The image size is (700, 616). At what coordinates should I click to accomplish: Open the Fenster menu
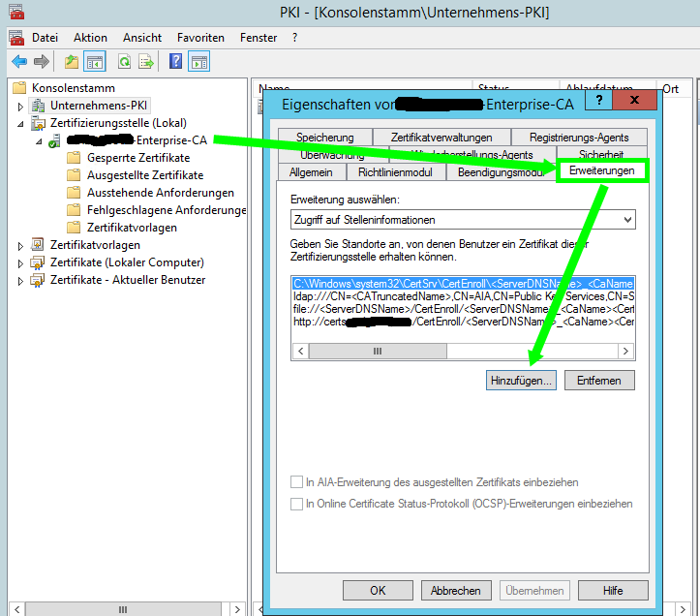point(259,38)
